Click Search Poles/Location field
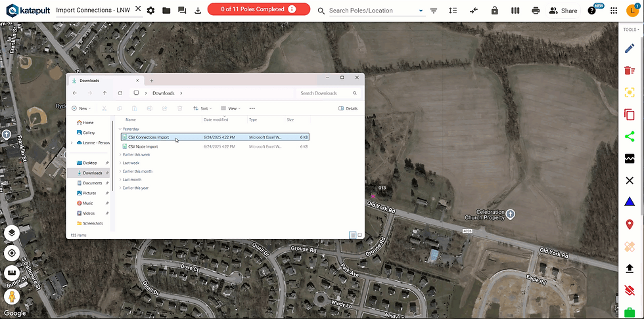 (x=372, y=11)
